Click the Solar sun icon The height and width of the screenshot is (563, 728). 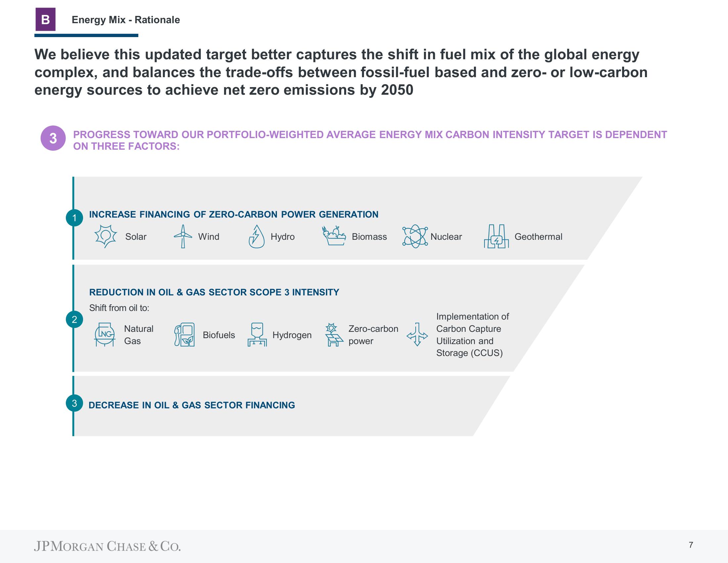(x=106, y=236)
